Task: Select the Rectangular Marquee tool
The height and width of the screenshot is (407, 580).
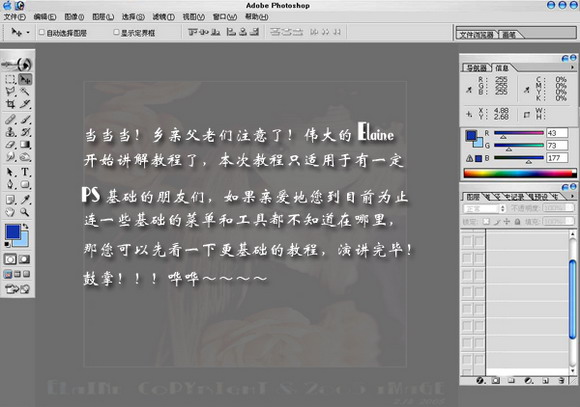Action: click(x=10, y=79)
